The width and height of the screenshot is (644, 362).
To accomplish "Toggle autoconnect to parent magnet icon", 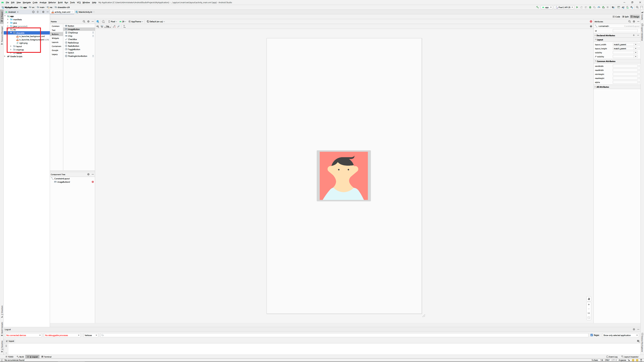I will click(102, 26).
